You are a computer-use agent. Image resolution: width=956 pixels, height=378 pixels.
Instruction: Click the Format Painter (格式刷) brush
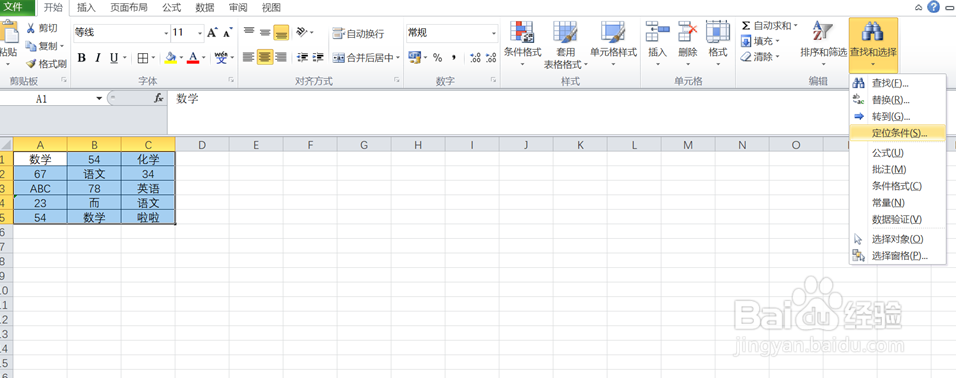point(46,63)
